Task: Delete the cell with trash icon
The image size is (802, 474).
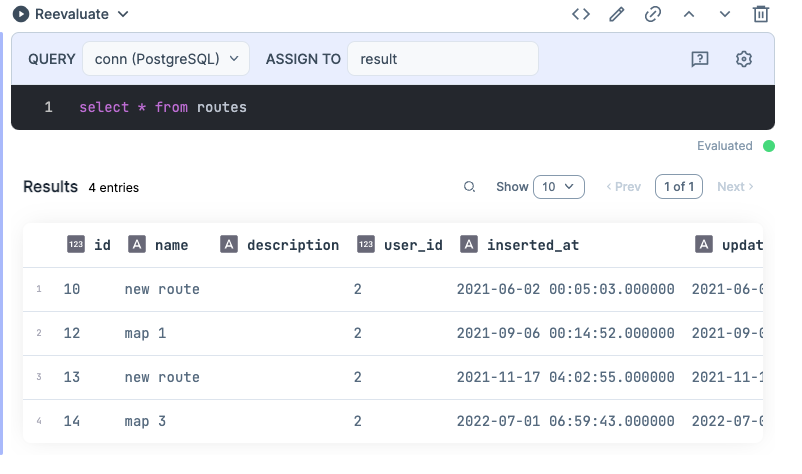Action: [761, 14]
